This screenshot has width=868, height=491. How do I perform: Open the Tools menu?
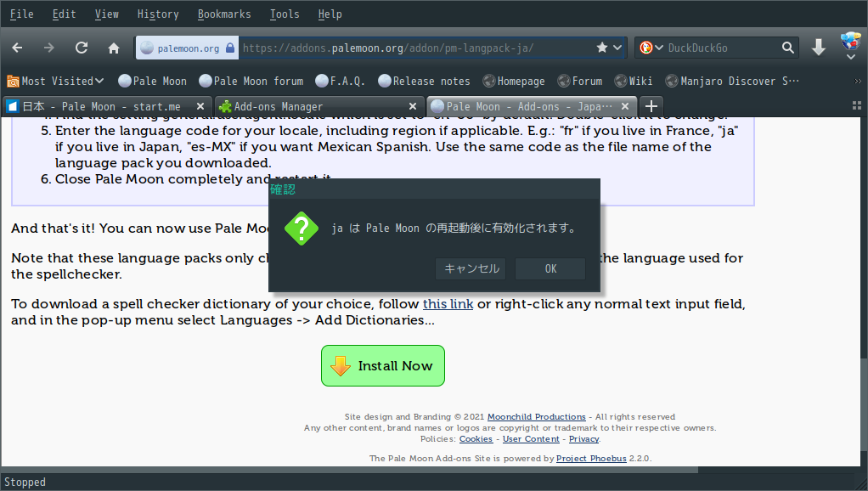point(285,14)
